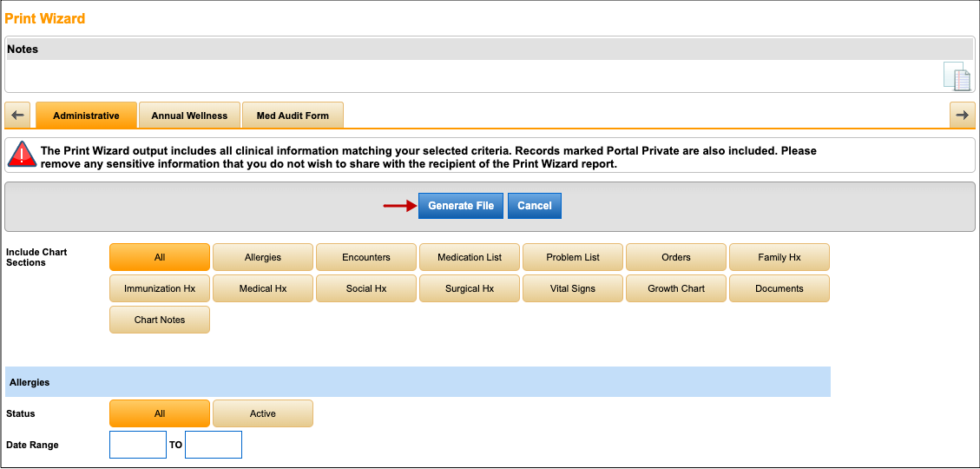Click the Generate File button
980x469 pixels.
460,206
